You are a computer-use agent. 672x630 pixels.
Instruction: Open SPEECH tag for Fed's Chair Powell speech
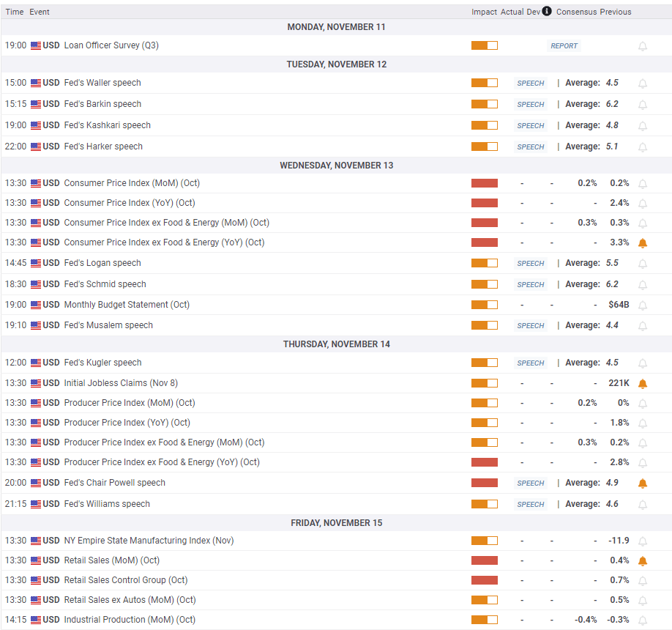click(531, 483)
